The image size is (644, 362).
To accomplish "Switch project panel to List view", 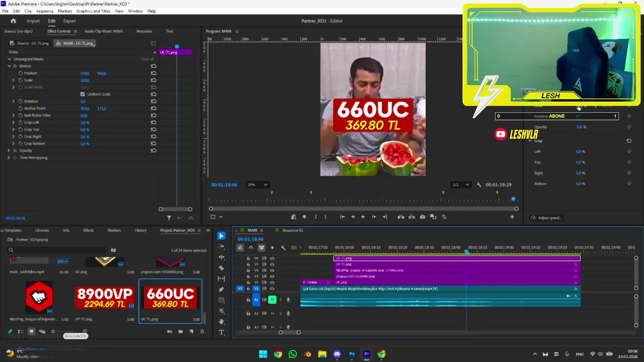I will point(21,331).
